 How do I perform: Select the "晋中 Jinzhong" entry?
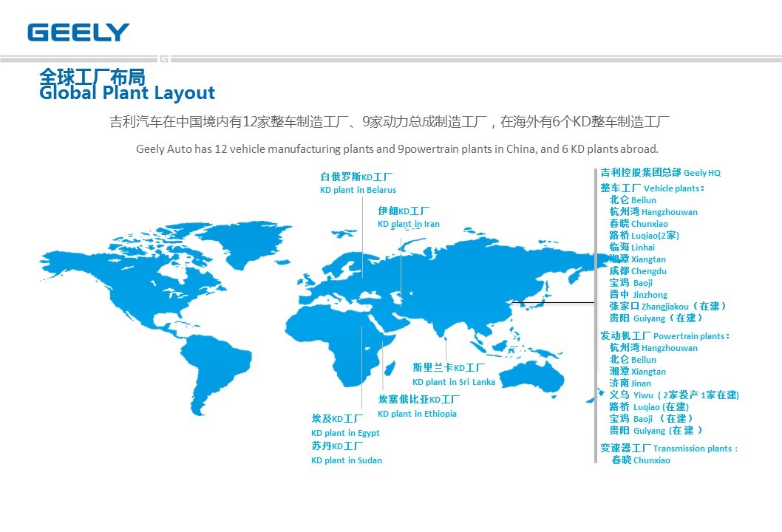[x=639, y=295]
